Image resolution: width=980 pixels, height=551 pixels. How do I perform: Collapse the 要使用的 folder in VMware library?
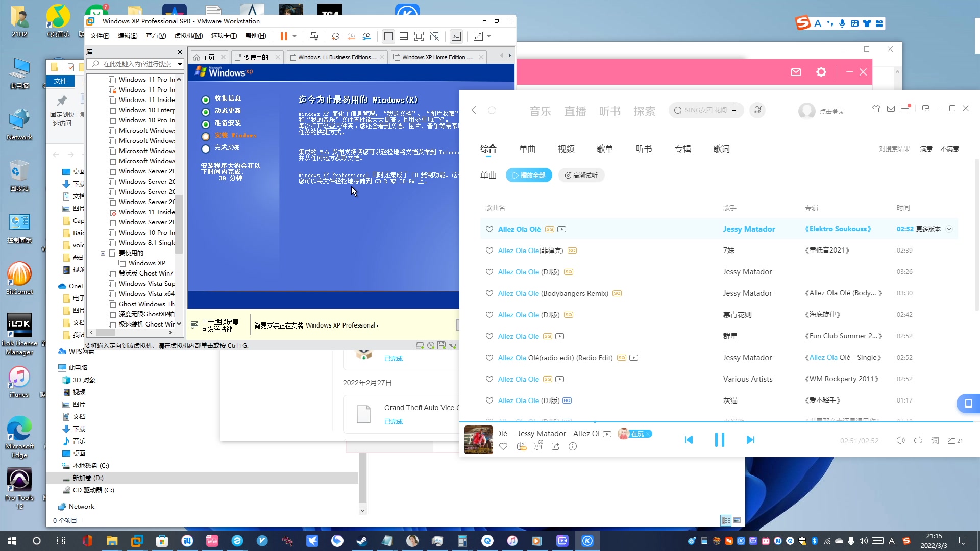[x=103, y=253]
